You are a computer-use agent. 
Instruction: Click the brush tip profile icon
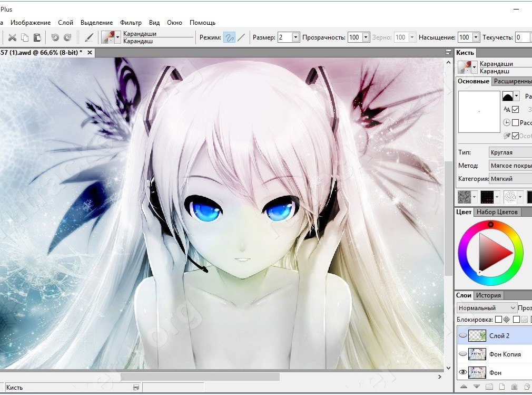coord(507,96)
